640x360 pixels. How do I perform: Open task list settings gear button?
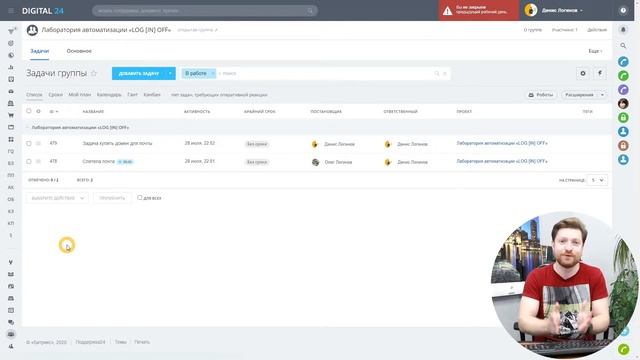pyautogui.click(x=583, y=73)
